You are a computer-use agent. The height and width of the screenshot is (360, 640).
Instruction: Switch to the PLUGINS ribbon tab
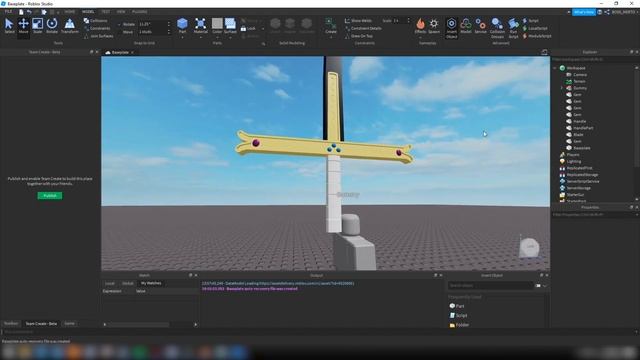(140, 12)
